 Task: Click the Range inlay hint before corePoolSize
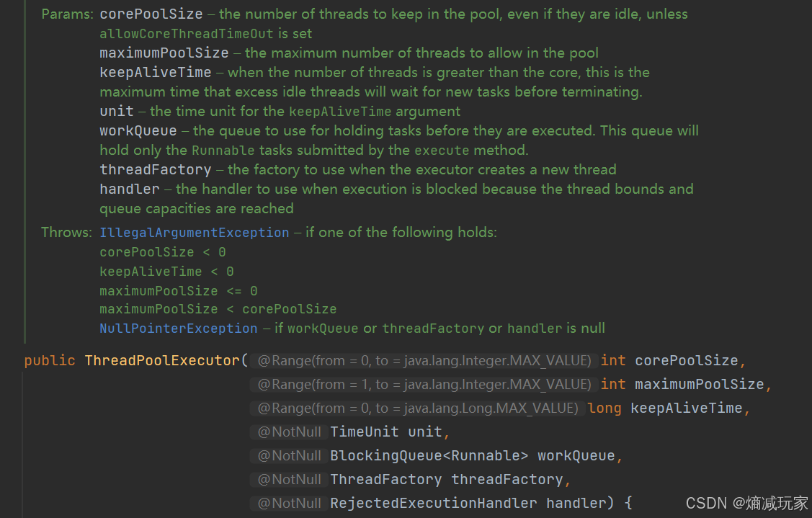click(x=424, y=360)
